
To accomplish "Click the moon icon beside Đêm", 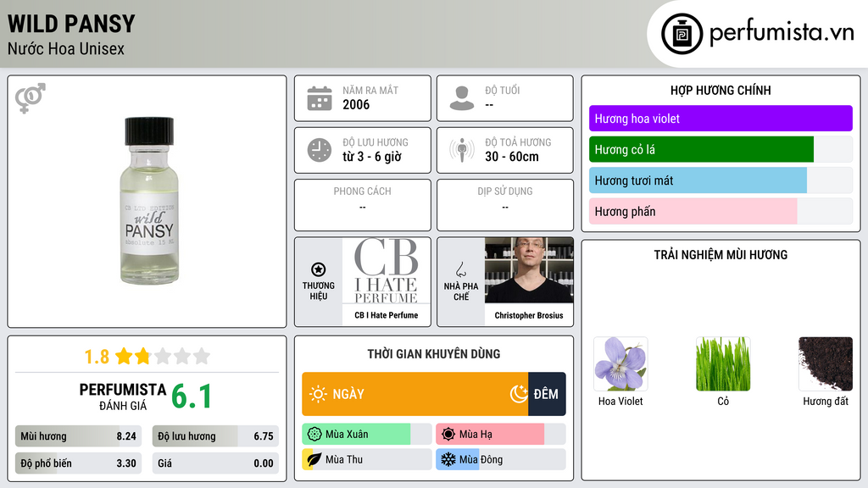I will (519, 394).
